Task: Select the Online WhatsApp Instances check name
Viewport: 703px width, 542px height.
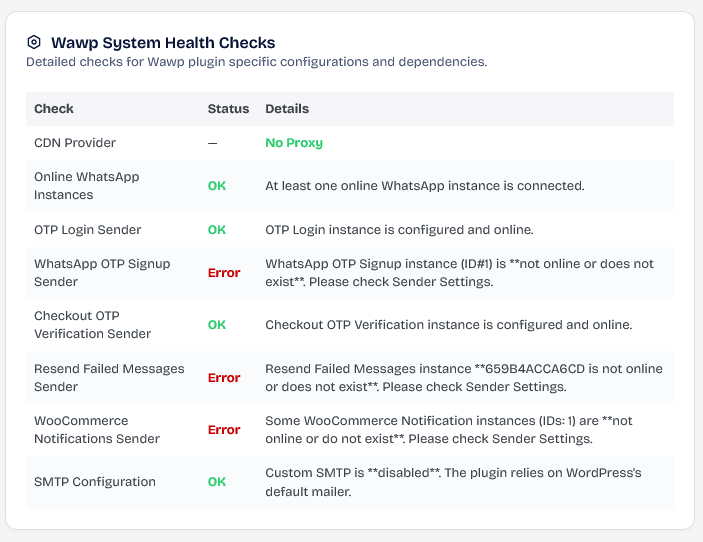Action: pyautogui.click(x=87, y=186)
